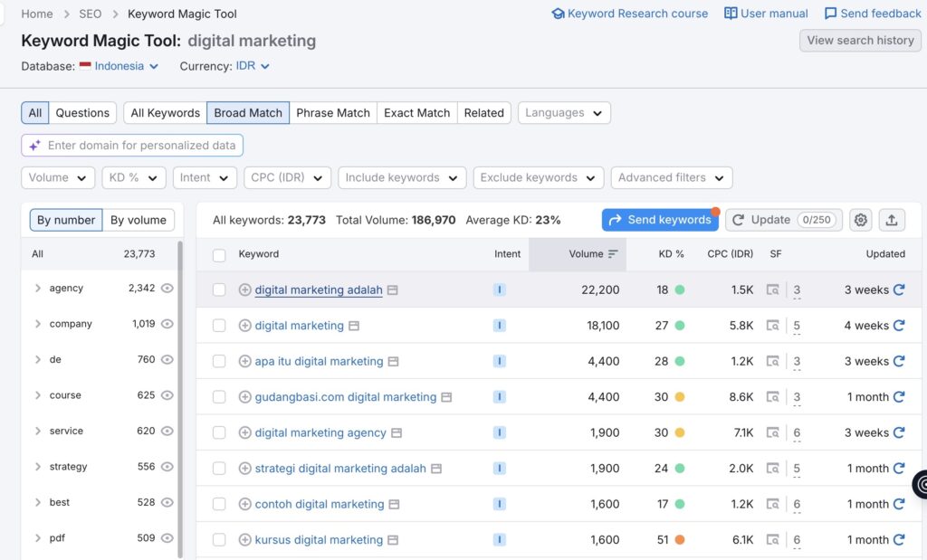This screenshot has height=560, width=927.
Task: Refresh metrics for 'apa itu digital marketing' row
Action: coord(899,362)
